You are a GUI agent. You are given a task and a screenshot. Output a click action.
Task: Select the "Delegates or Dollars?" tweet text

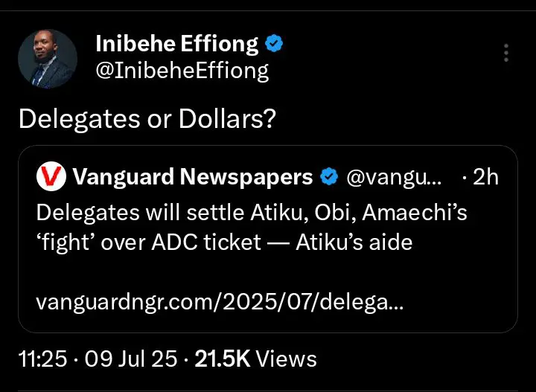(145, 119)
